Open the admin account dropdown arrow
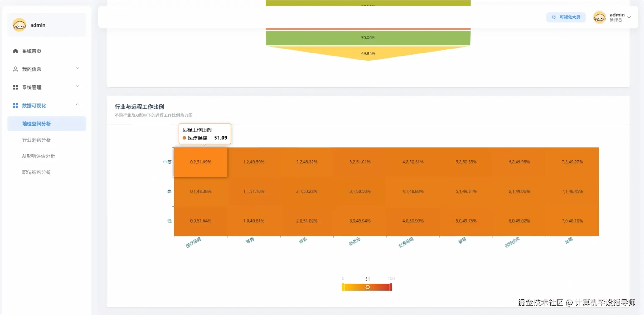 (x=629, y=17)
